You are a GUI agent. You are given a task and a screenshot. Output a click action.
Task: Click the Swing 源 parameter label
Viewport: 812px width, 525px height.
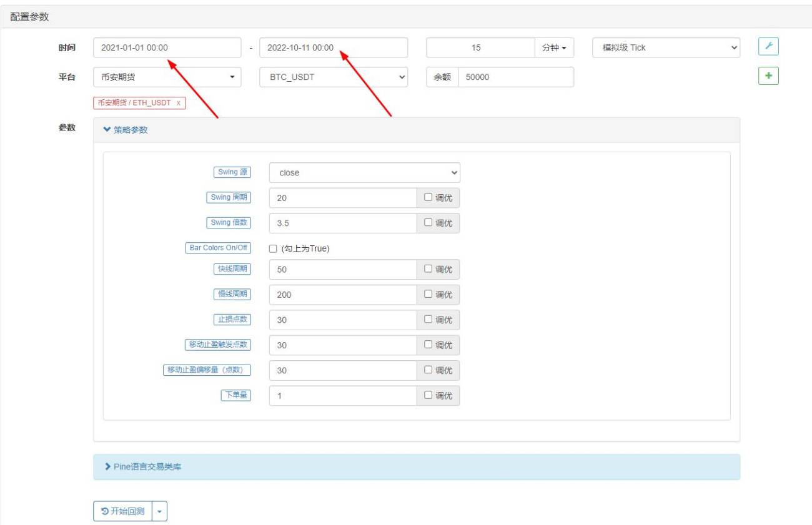click(x=232, y=172)
